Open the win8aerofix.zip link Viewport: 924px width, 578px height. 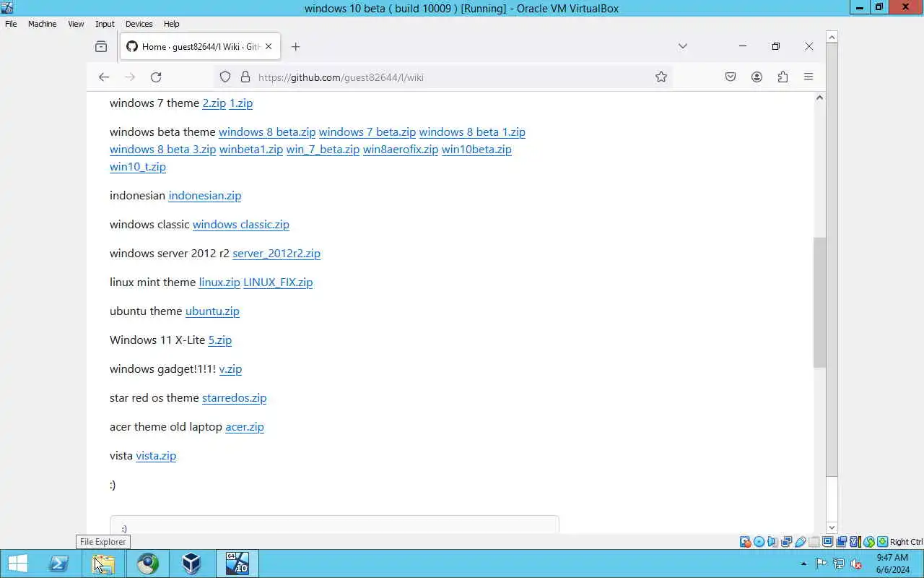(401, 149)
